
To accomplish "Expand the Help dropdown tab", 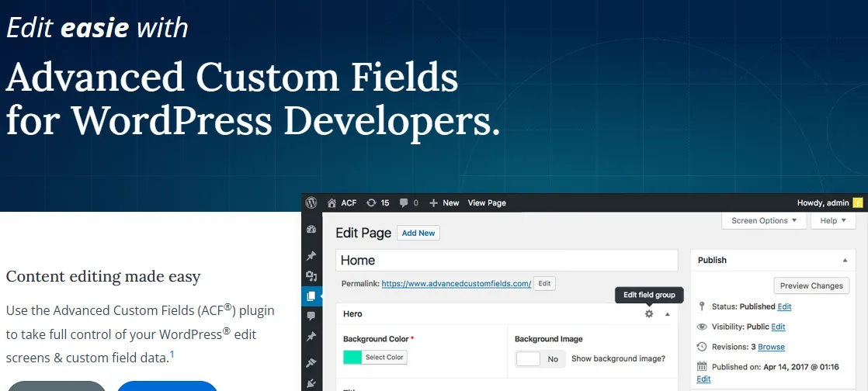I will [x=833, y=220].
